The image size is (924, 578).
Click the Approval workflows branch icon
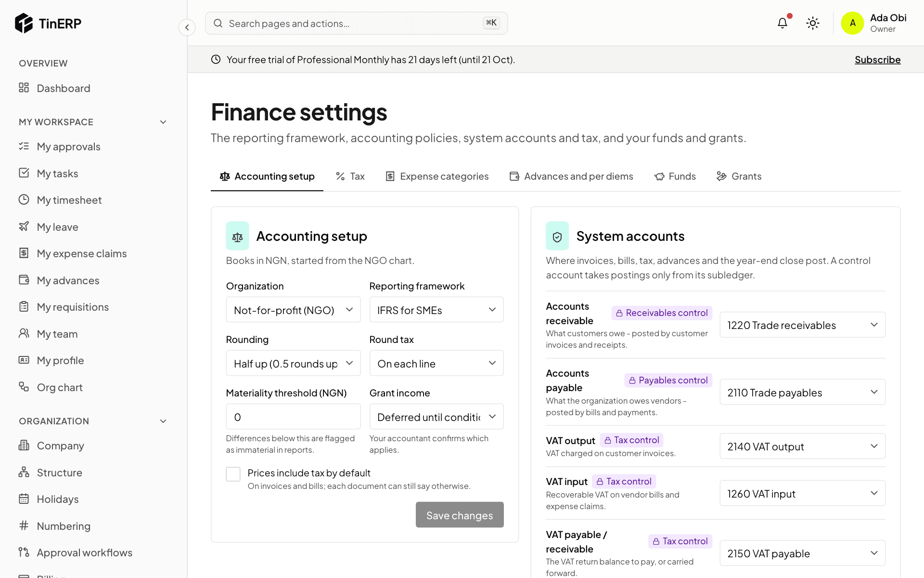[x=24, y=552]
